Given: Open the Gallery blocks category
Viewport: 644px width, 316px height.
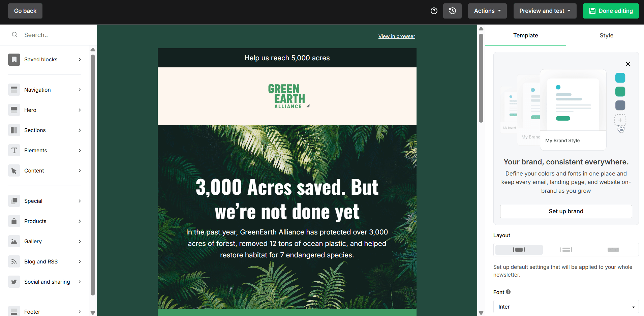Looking at the screenshot, I should [45, 242].
